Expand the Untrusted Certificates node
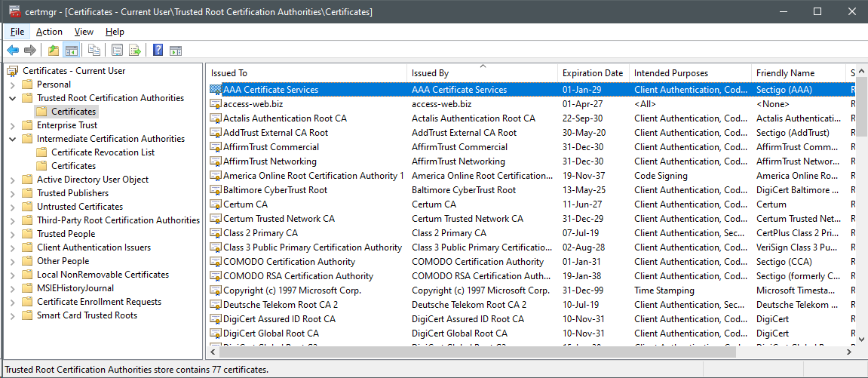 click(13, 207)
